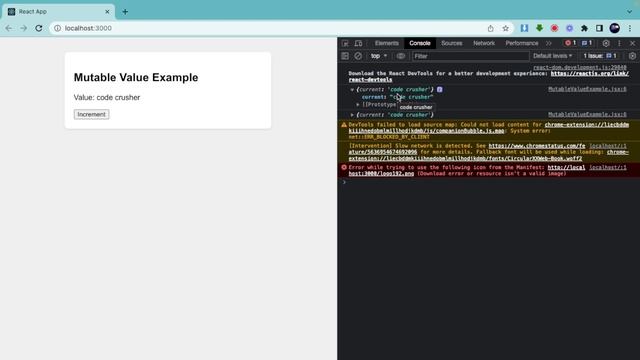Screen dimensions: 640x360
Task: Open a new tab with plus button
Action: [x=125, y=12]
